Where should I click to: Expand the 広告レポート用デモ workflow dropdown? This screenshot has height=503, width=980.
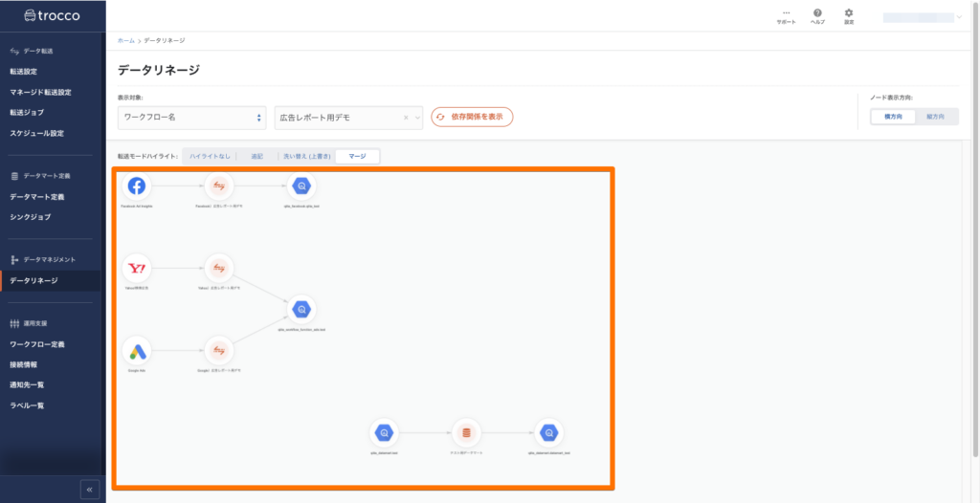(x=417, y=117)
